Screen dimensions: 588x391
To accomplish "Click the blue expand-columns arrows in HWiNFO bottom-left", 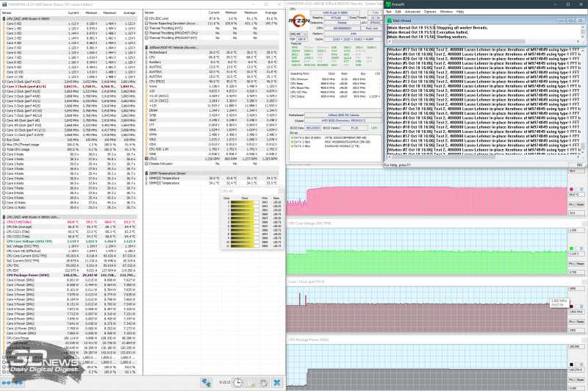I will point(7,383).
